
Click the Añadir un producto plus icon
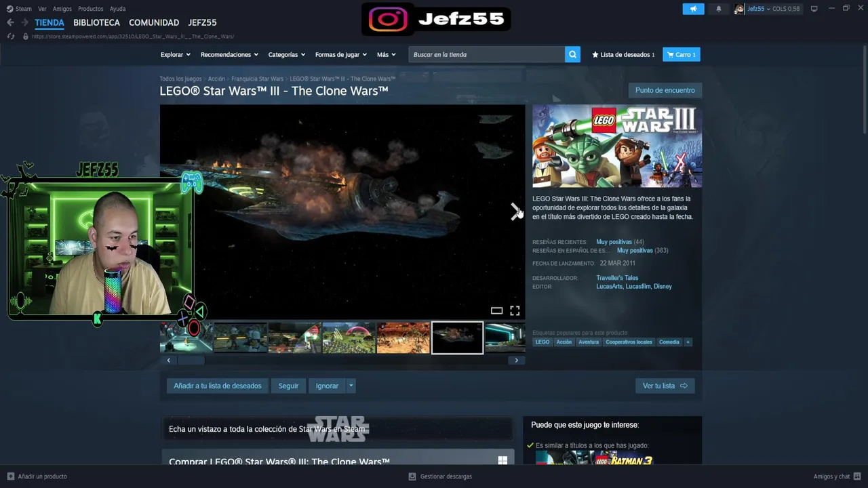(x=10, y=476)
